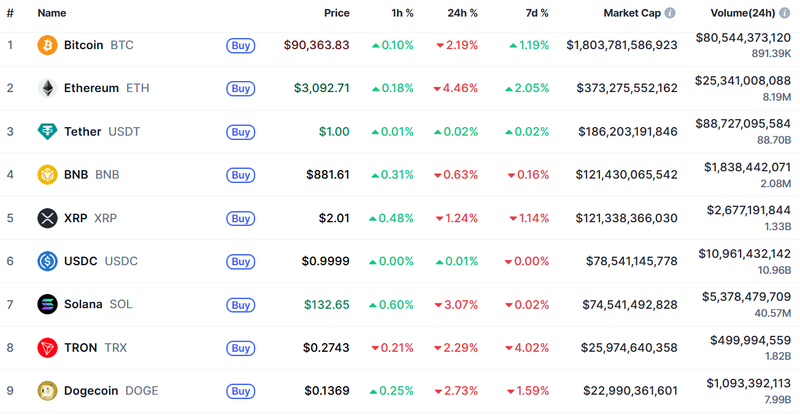Open the Ethereum name link
Screen dimensions: 800x415
tap(91, 88)
